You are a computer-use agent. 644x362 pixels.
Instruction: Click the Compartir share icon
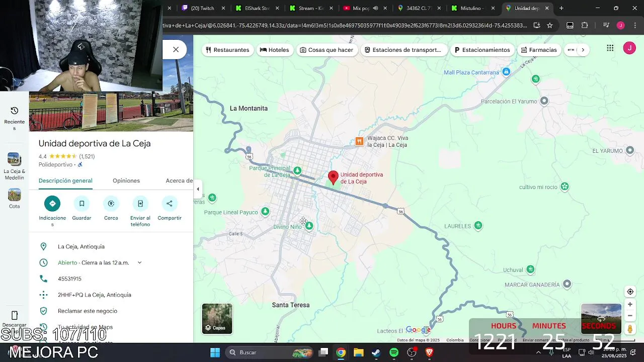click(170, 204)
